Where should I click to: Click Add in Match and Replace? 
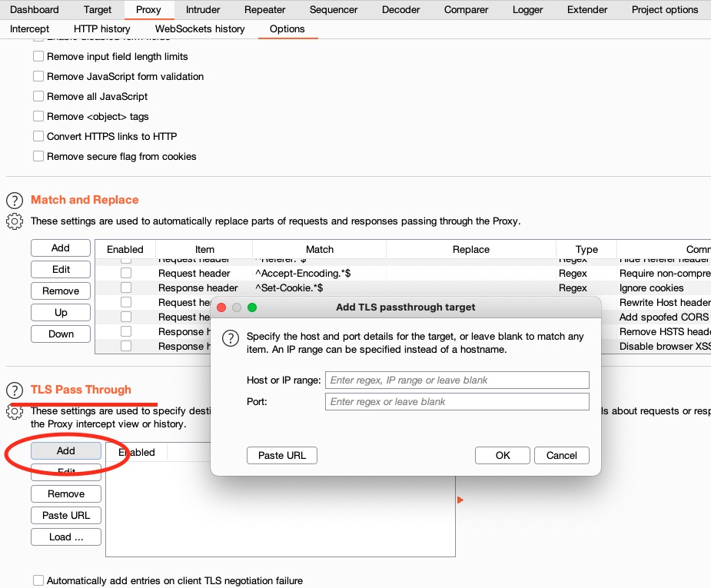tap(61, 248)
